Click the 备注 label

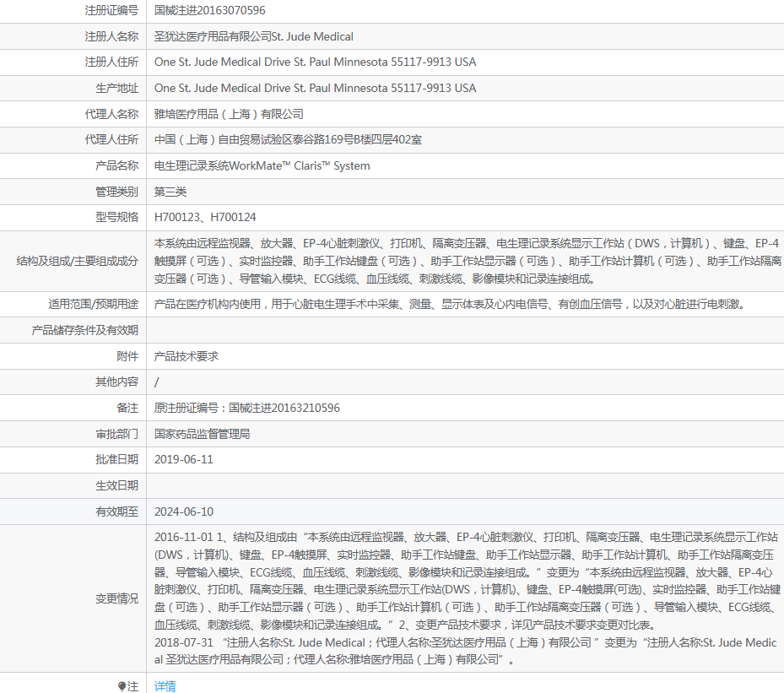(x=127, y=408)
